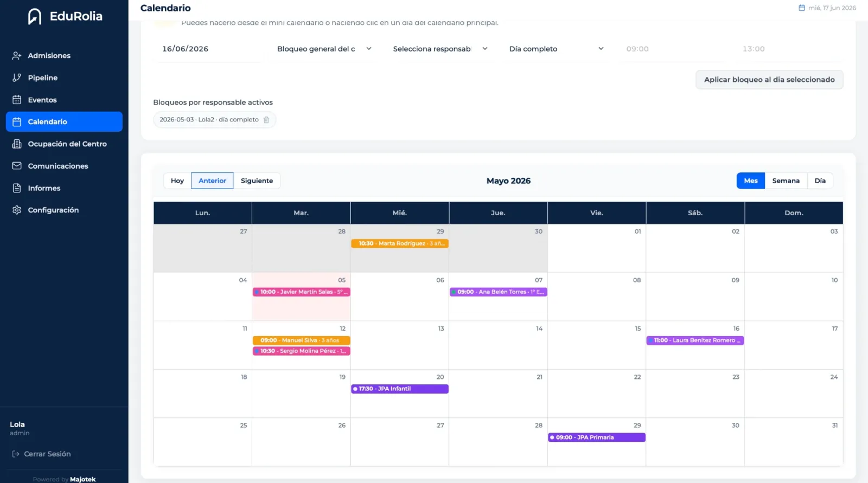Click the Eventos calendar icon
Screen dimensions: 868x483
pos(17,100)
